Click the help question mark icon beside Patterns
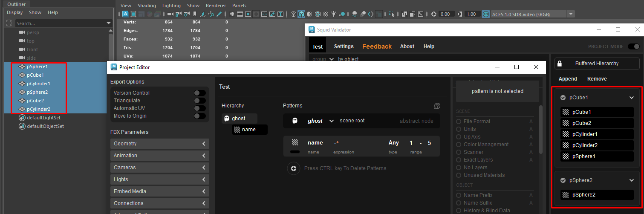644x214 pixels. click(437, 106)
